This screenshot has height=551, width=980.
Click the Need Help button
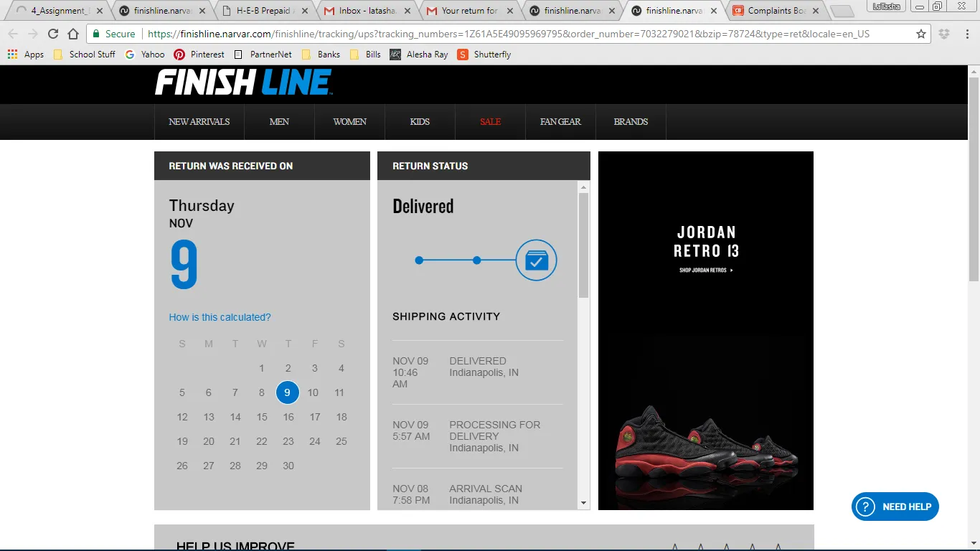point(895,507)
